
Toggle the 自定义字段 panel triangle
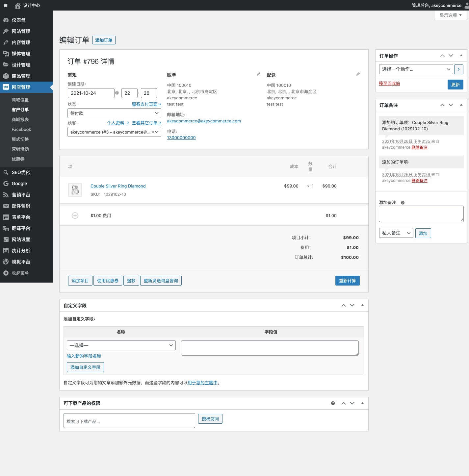pyautogui.click(x=362, y=305)
